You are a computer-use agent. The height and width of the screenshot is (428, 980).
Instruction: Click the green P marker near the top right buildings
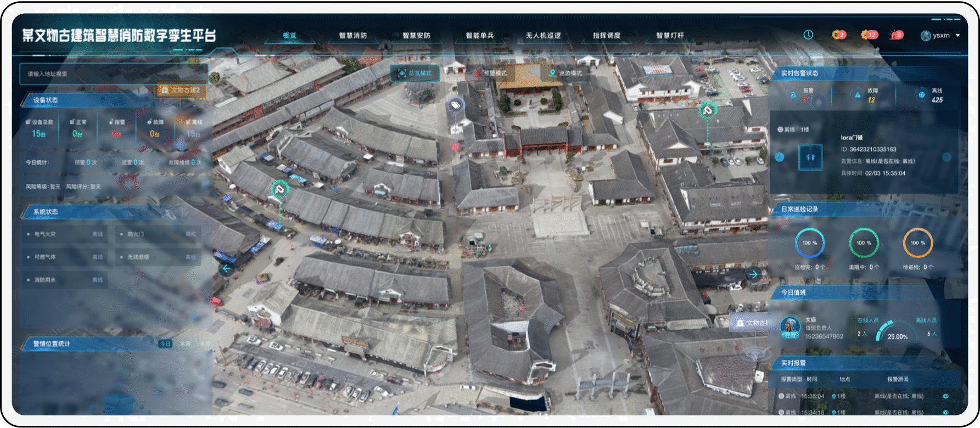(708, 110)
